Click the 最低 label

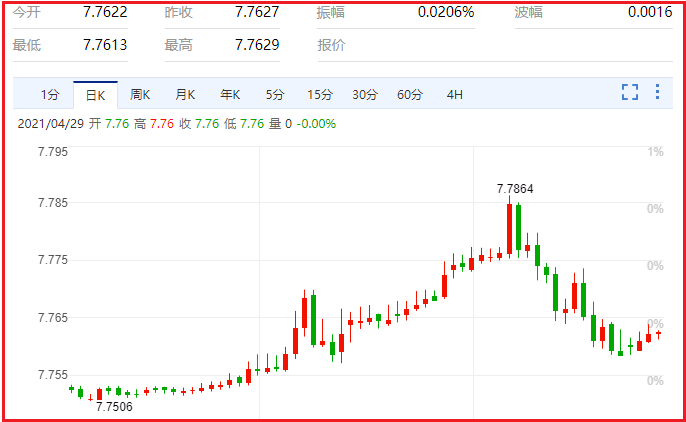coord(27,45)
